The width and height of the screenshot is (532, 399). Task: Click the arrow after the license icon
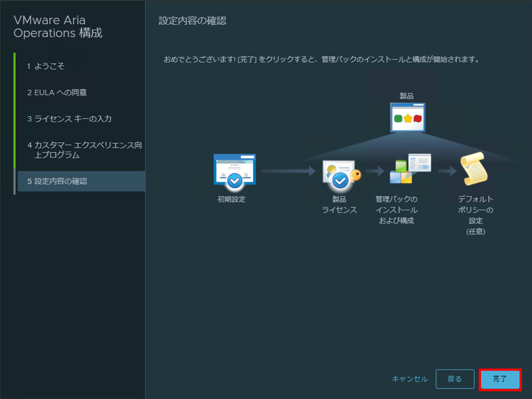tap(375, 171)
